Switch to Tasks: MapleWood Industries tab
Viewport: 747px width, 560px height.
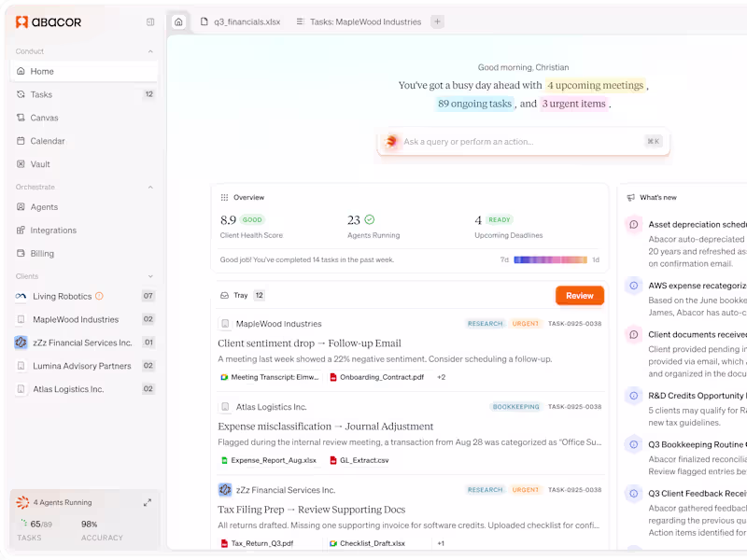click(359, 21)
